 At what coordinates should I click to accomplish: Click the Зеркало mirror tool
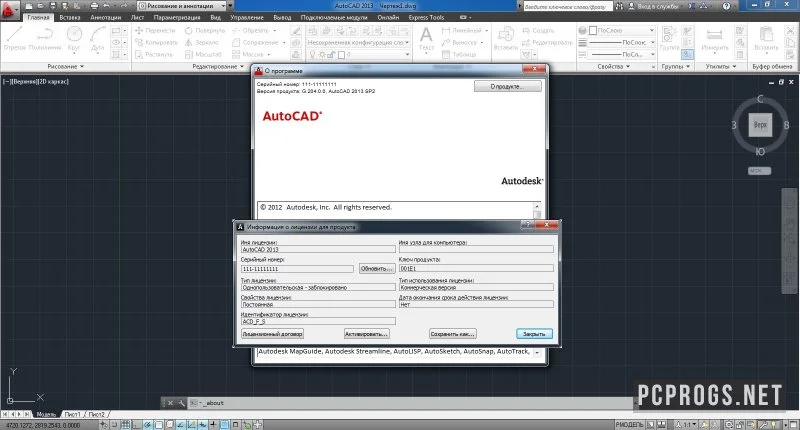[x=202, y=42]
